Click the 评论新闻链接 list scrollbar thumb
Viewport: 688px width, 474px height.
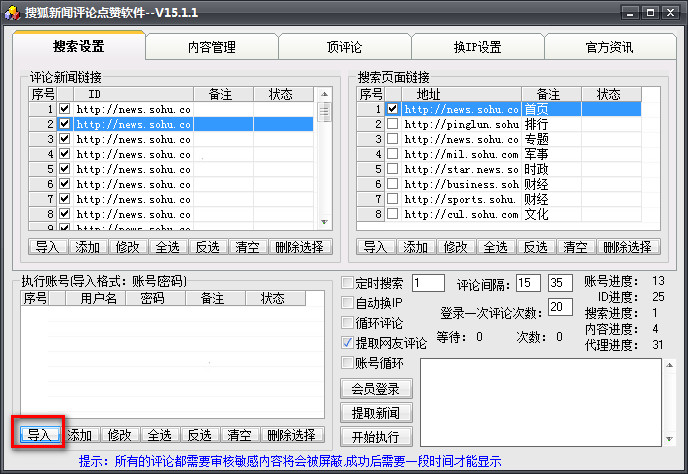(x=324, y=111)
